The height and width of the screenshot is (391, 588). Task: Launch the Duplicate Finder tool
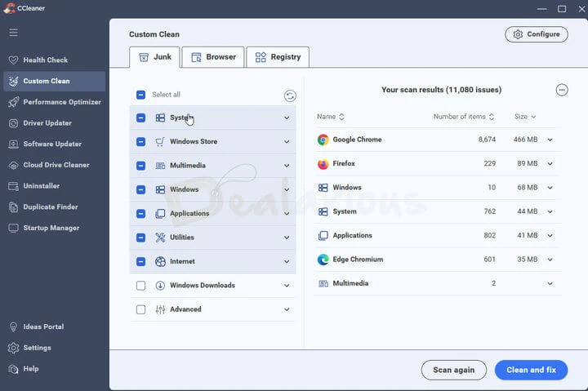(x=51, y=207)
